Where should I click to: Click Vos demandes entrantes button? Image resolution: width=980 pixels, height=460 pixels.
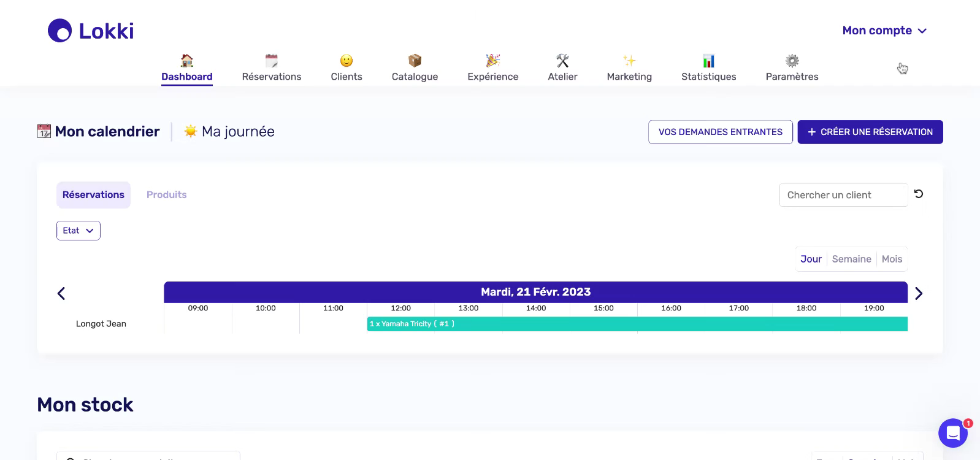721,132
